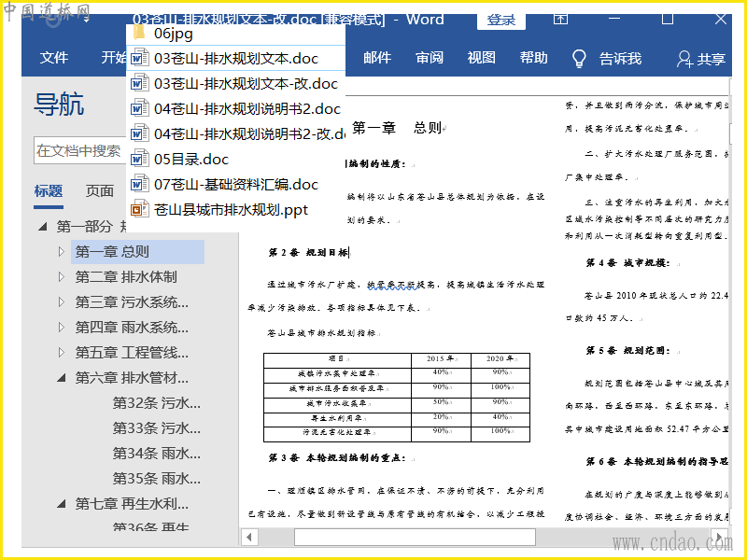Screen dimensions: 747x560
Task: Jump to 第33条 污水 heading
Action: click(156, 428)
